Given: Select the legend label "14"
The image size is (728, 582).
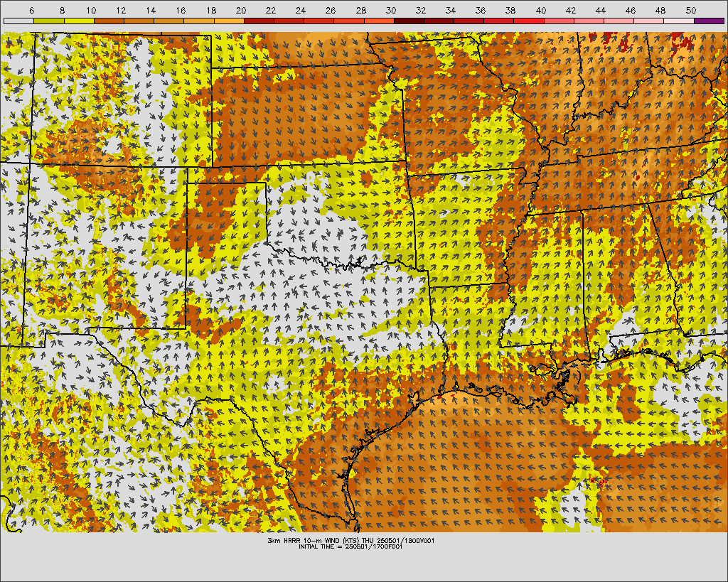Looking at the screenshot, I should pyautogui.click(x=151, y=10).
